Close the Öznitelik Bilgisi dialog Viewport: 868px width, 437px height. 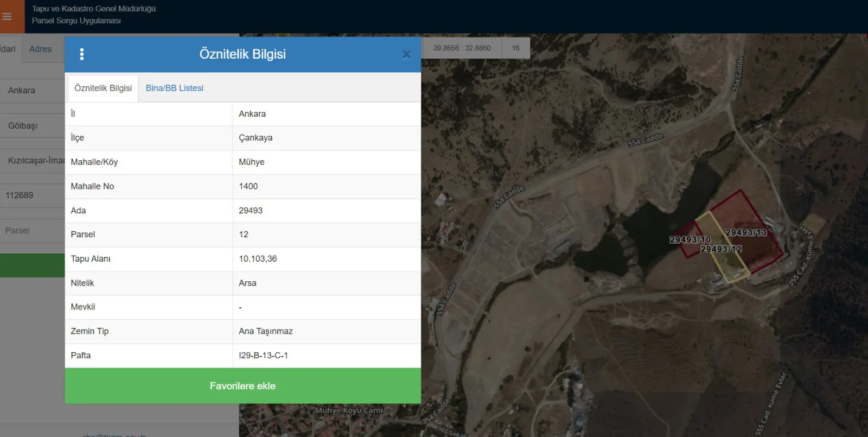(x=406, y=55)
